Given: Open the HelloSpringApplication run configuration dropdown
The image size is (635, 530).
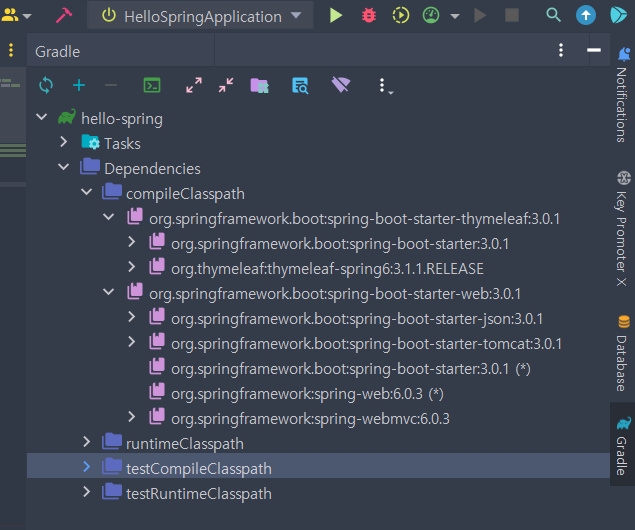Looking at the screenshot, I should pos(200,16).
